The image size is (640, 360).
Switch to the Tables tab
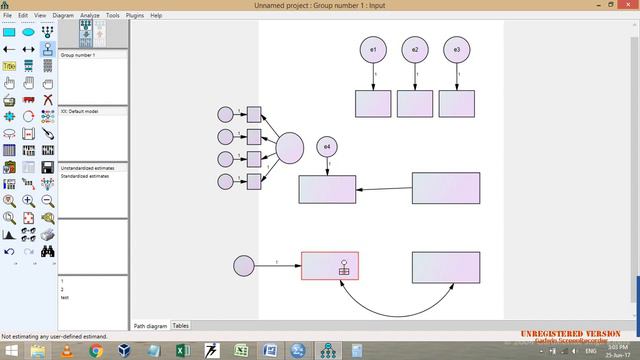click(x=180, y=326)
